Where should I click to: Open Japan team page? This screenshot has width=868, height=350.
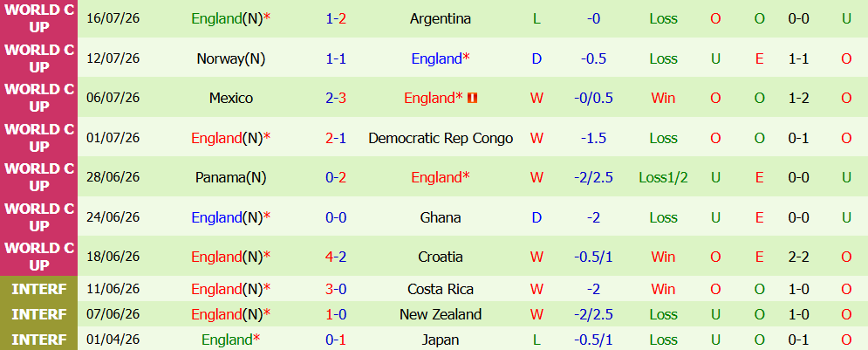tap(441, 340)
